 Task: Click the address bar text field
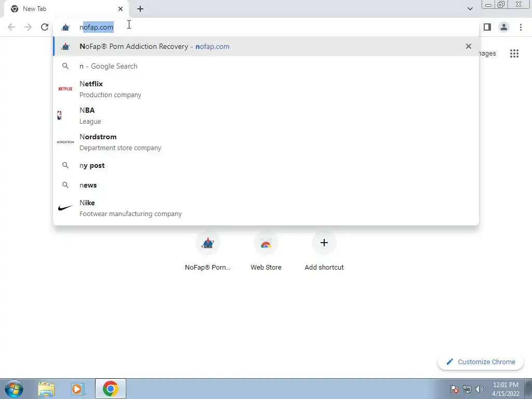266,27
